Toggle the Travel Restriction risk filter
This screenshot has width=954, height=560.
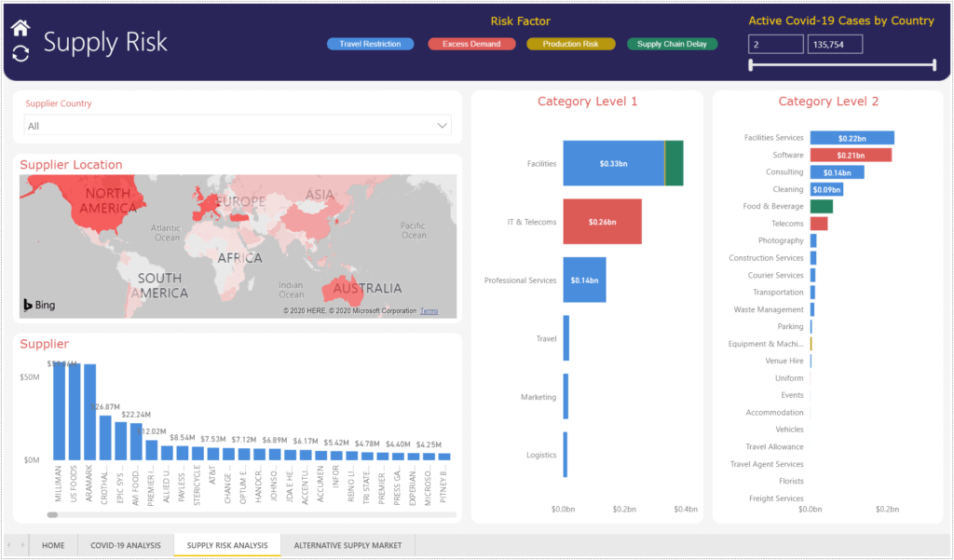[370, 43]
